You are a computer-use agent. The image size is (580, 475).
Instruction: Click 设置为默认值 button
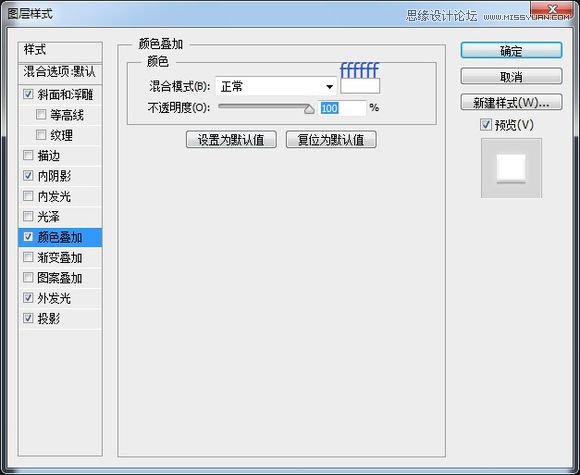(231, 139)
